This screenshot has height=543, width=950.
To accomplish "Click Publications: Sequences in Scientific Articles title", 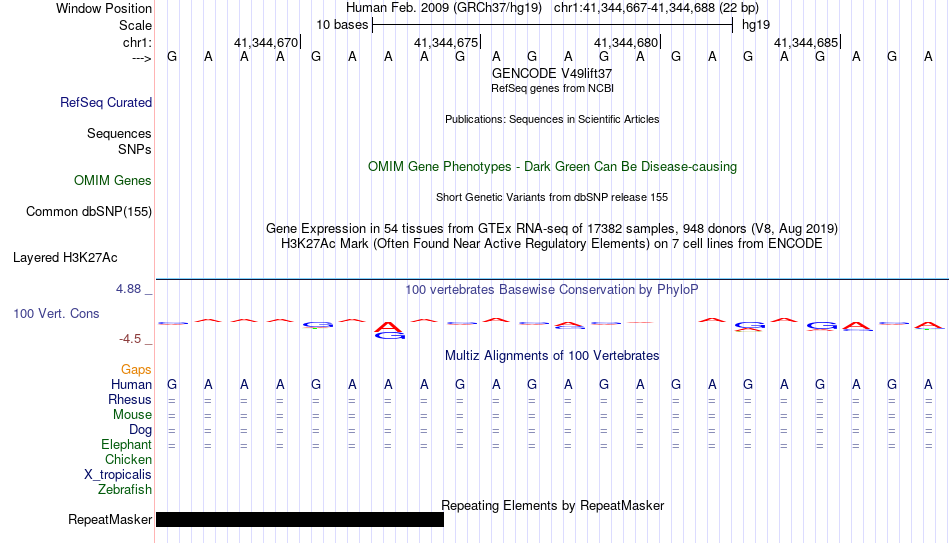I will point(552,119).
